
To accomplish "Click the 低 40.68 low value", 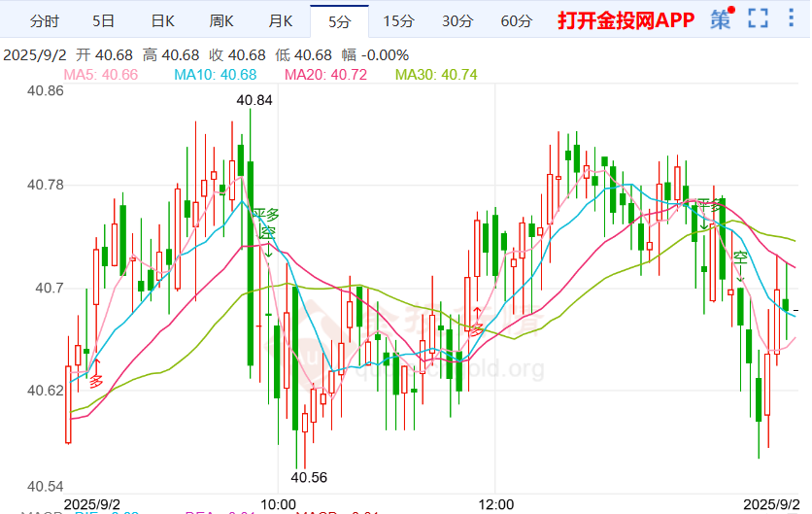I will (x=303, y=55).
